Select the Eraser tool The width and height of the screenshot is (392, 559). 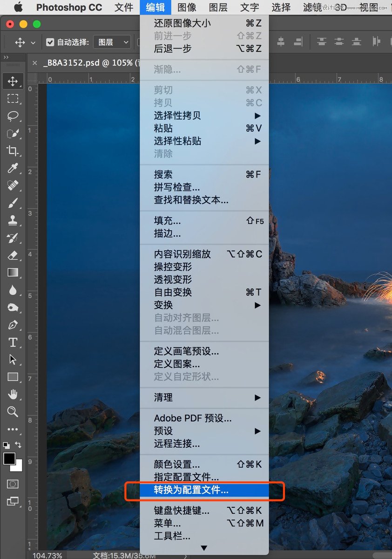click(x=13, y=255)
